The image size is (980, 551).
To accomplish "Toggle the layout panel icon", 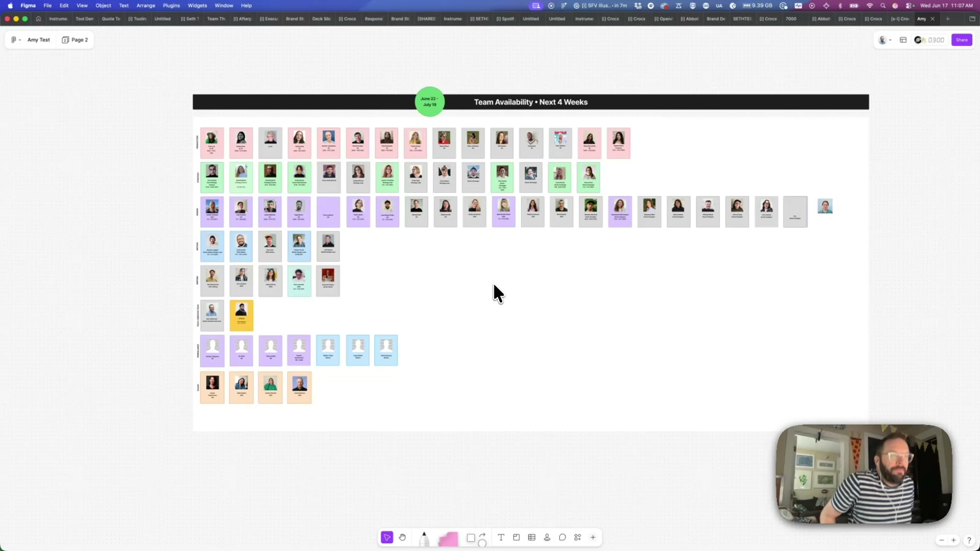I will [x=903, y=40].
